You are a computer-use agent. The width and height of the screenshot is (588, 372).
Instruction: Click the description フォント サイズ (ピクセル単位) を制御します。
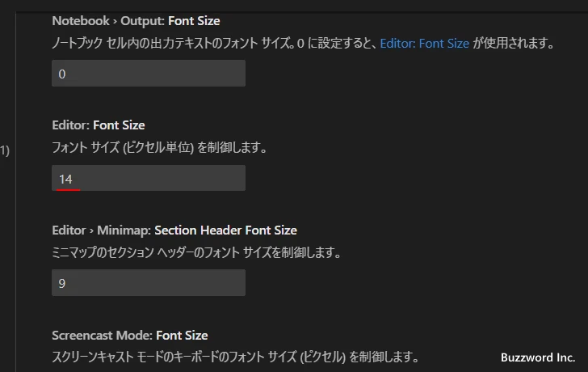coord(159,147)
